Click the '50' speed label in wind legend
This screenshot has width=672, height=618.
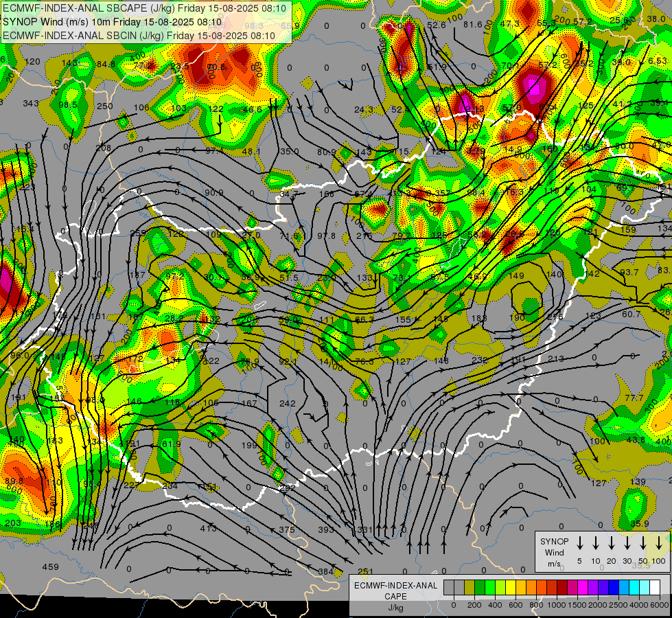pos(643,561)
